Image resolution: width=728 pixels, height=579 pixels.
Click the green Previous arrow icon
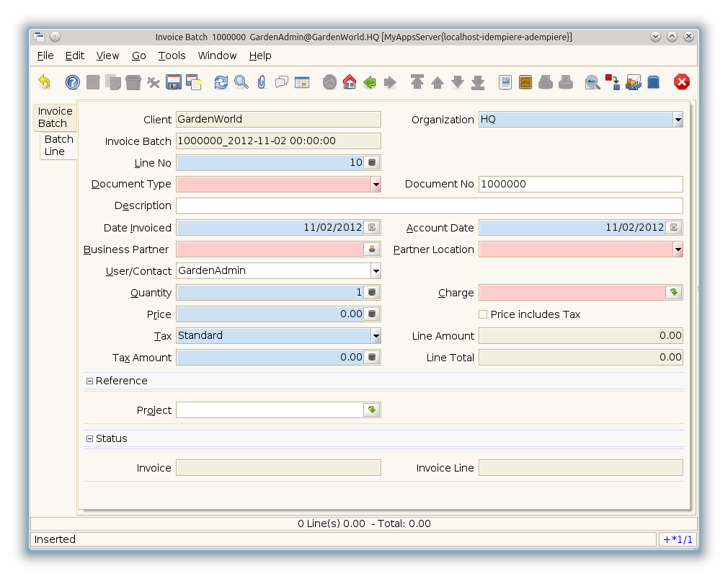coord(370,82)
